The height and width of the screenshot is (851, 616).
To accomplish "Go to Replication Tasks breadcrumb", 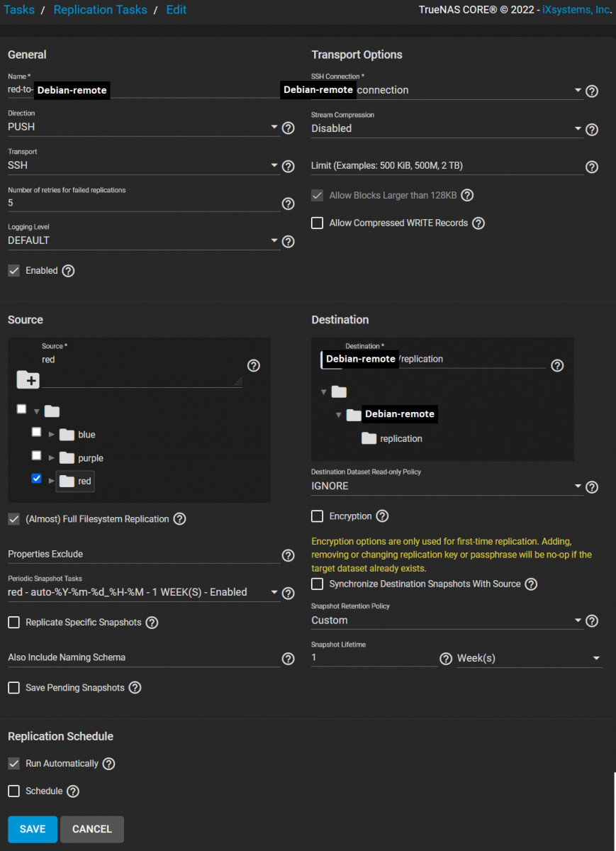I will (100, 10).
